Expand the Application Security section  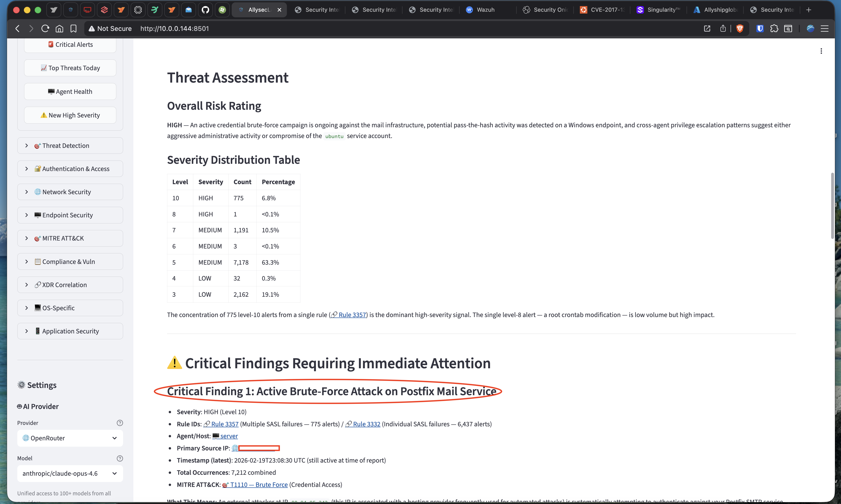pos(70,331)
